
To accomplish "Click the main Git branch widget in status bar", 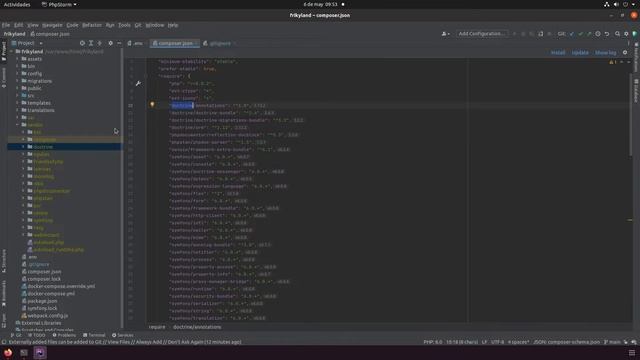I will [612, 342].
